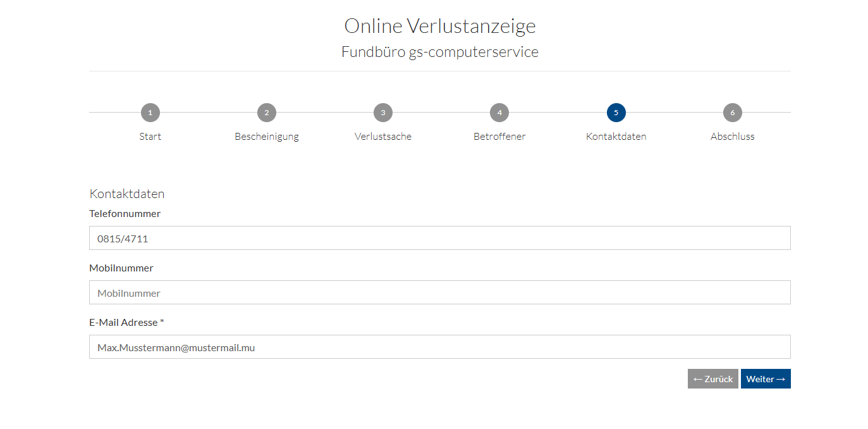Open the Start step label
Image resolution: width=868 pixels, height=429 pixels.
pos(150,137)
